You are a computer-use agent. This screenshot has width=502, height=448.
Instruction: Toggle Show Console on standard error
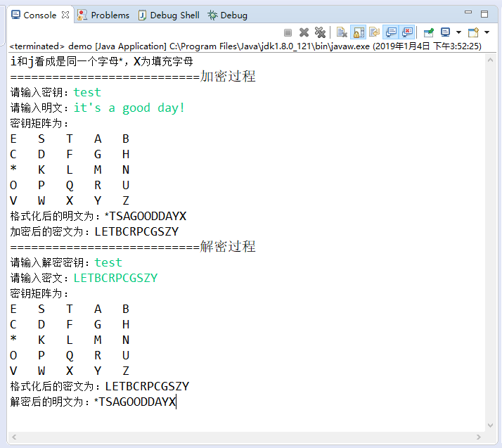click(407, 32)
